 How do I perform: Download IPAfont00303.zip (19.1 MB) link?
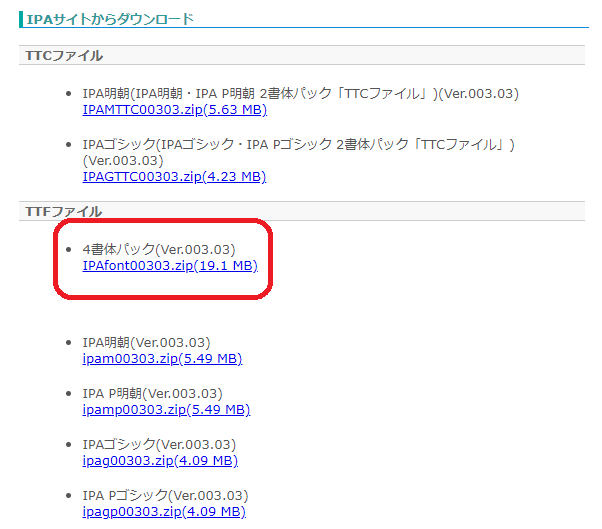170,266
